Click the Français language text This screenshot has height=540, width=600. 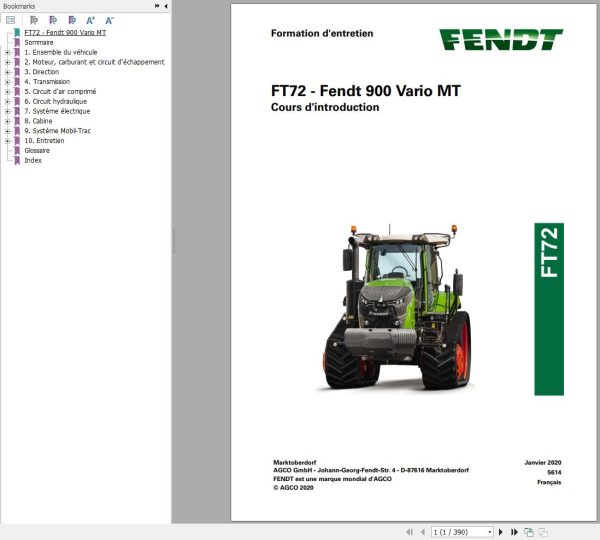[549, 483]
